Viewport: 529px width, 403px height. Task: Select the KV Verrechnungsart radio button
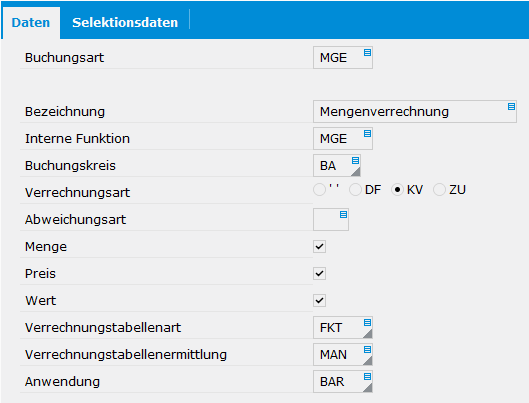[397, 190]
